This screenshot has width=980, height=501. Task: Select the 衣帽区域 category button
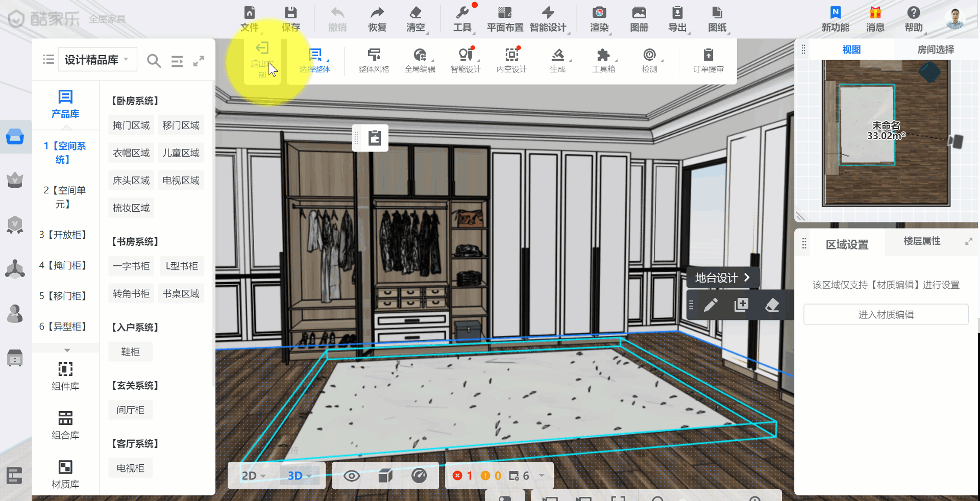point(131,153)
